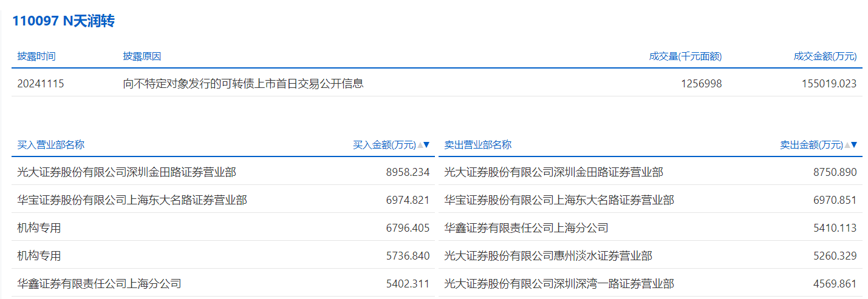Click 机构专用 row with amount 6796.405
Screen dimensions: 868x299
39,228
